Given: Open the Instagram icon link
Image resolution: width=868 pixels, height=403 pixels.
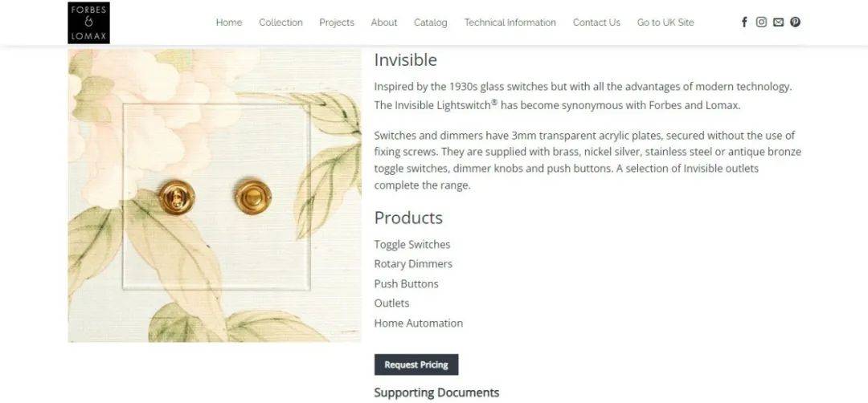Looking at the screenshot, I should click(761, 22).
